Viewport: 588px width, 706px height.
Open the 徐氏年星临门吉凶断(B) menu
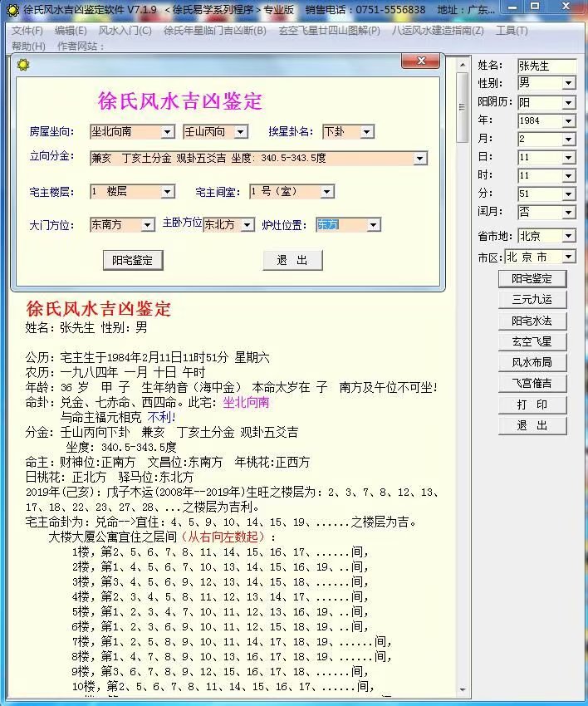click(x=215, y=31)
